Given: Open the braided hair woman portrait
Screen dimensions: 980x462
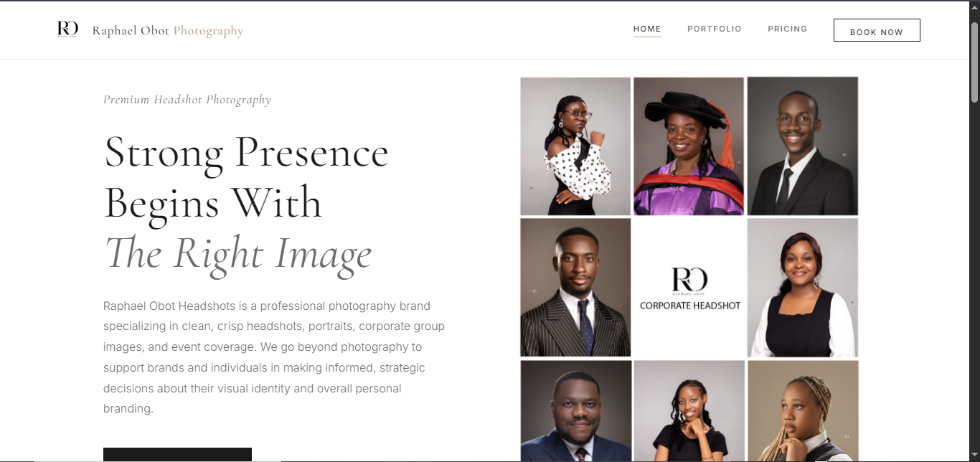Looking at the screenshot, I should [x=803, y=411].
